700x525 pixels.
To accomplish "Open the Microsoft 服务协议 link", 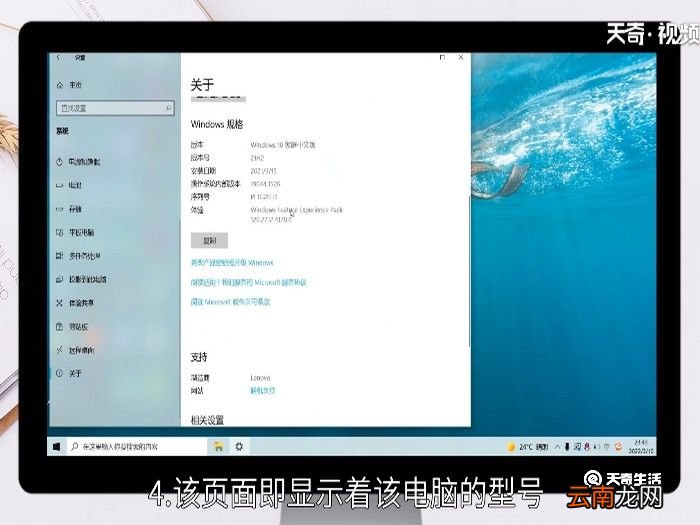I will coord(249,283).
